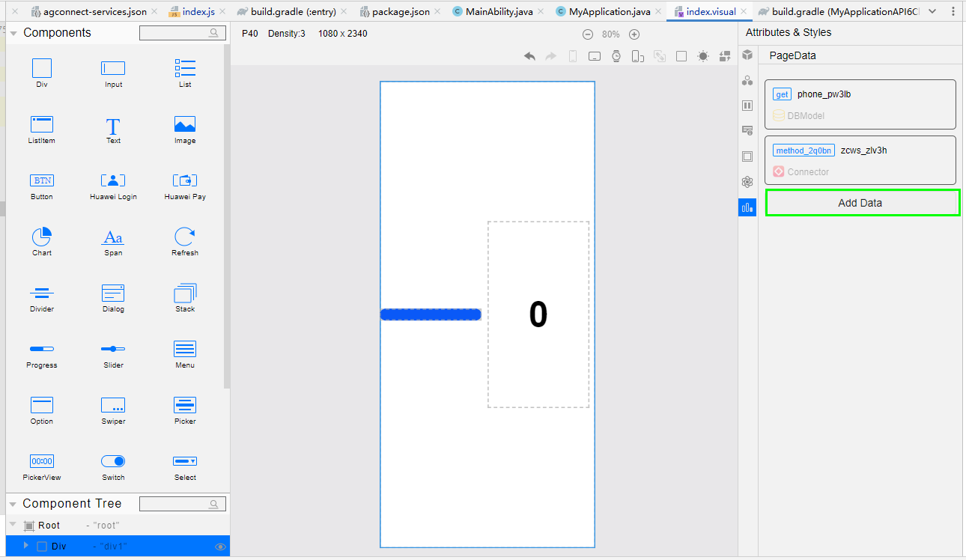Toggle the light/dark mode sun icon

(x=703, y=56)
